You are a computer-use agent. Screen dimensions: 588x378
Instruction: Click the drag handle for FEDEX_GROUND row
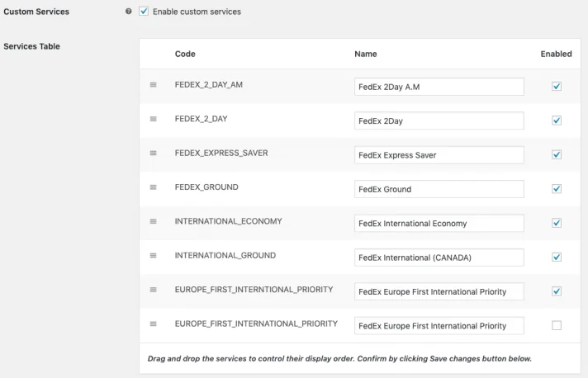point(153,187)
